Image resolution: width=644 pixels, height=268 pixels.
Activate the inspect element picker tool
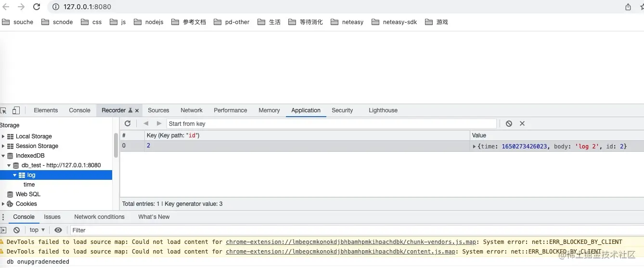click(3, 110)
